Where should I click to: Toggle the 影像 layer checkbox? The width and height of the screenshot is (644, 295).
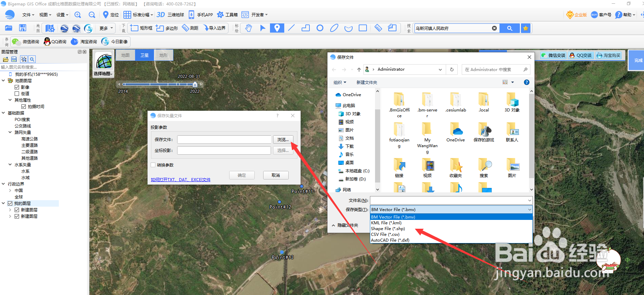pyautogui.click(x=17, y=87)
